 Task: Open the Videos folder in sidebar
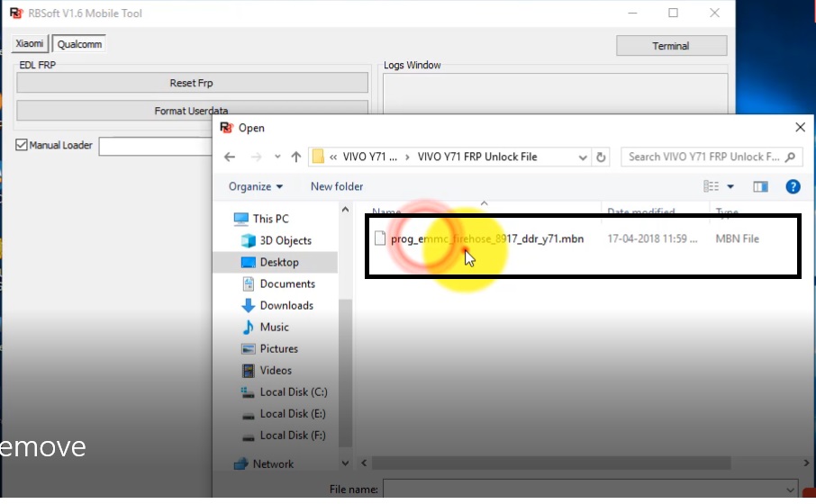[x=276, y=371]
